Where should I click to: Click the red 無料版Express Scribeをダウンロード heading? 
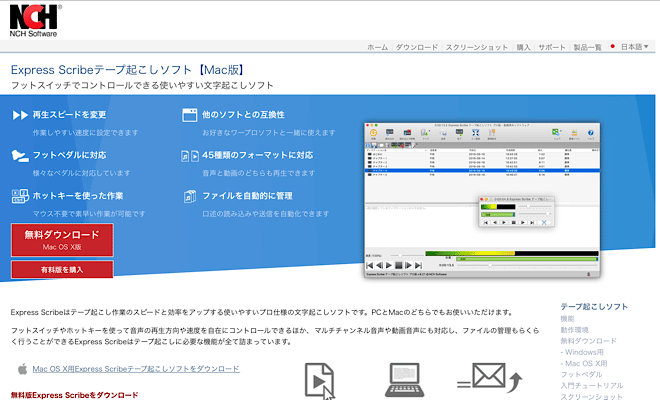click(75, 395)
